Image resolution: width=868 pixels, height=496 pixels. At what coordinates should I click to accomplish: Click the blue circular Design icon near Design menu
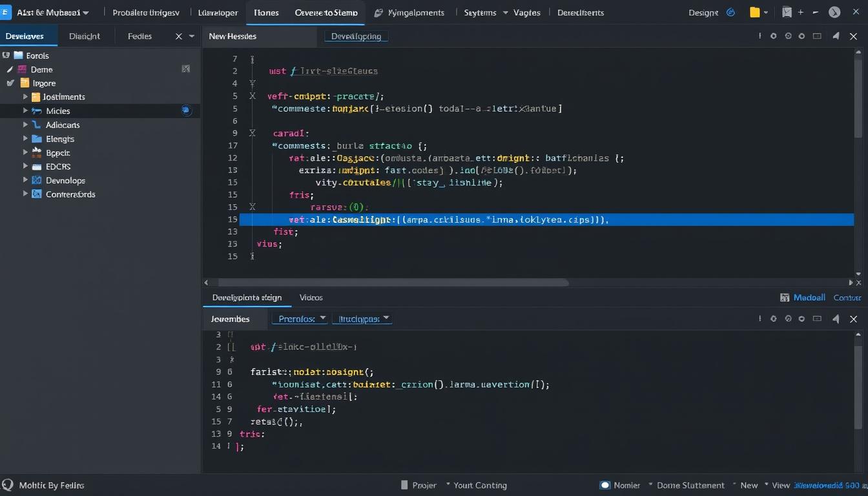pos(730,12)
